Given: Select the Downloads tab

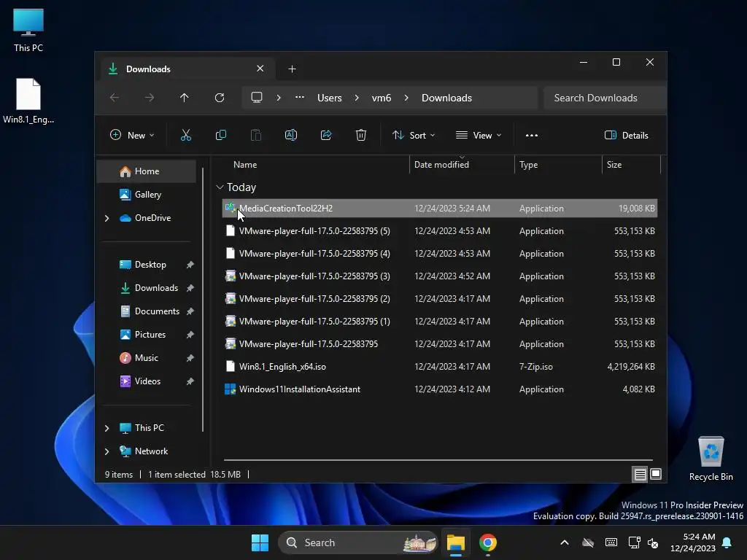Looking at the screenshot, I should [x=187, y=69].
